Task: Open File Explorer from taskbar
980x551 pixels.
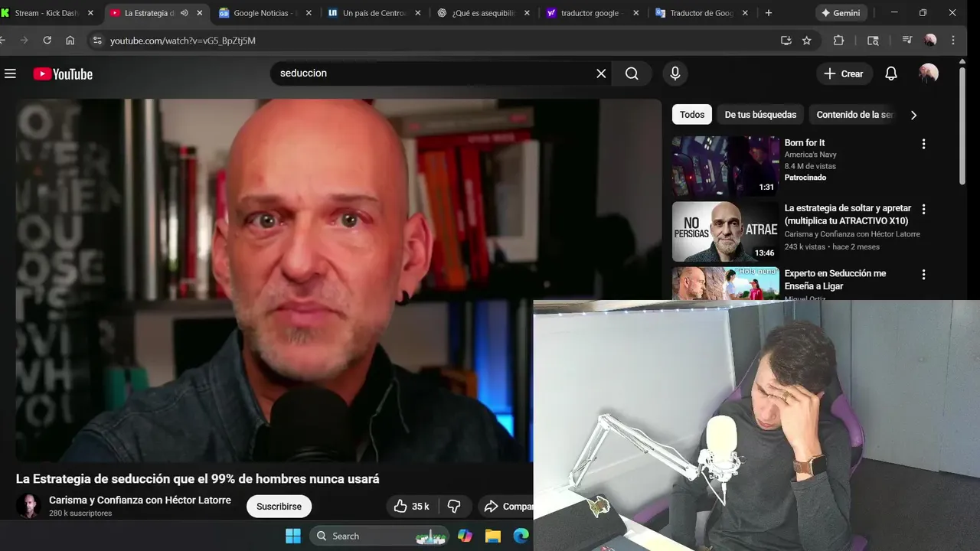Action: pos(492,536)
